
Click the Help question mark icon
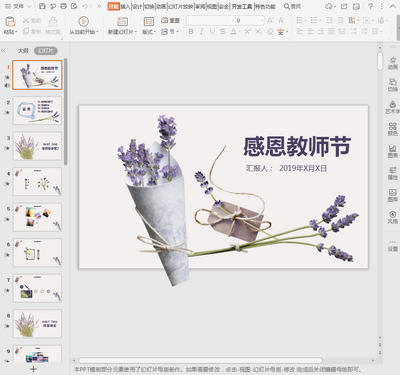click(x=370, y=6)
